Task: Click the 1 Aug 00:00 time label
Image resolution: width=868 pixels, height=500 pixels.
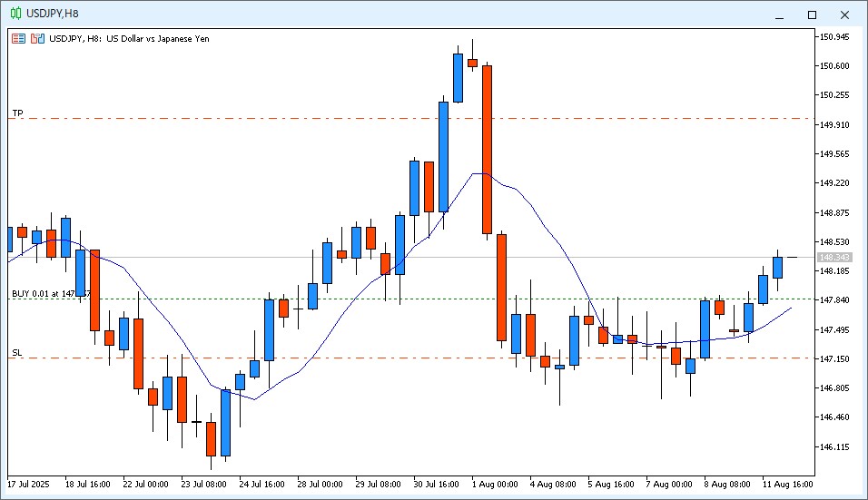Action: click(x=495, y=484)
